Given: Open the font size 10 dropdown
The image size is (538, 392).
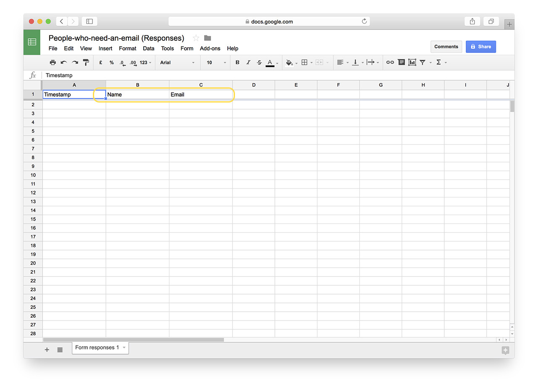Looking at the screenshot, I should click(216, 63).
